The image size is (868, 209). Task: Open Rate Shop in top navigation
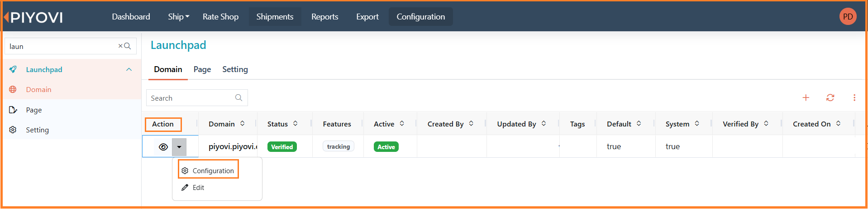coord(220,17)
